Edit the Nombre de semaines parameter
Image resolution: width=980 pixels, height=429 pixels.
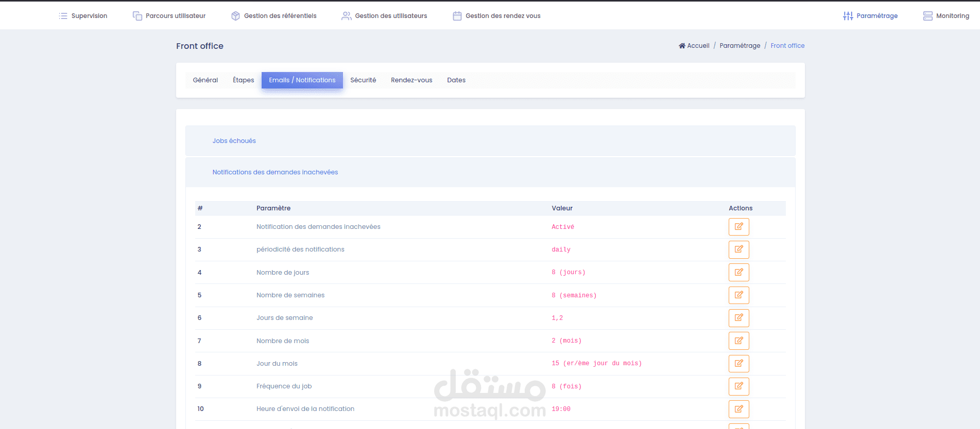tap(738, 295)
